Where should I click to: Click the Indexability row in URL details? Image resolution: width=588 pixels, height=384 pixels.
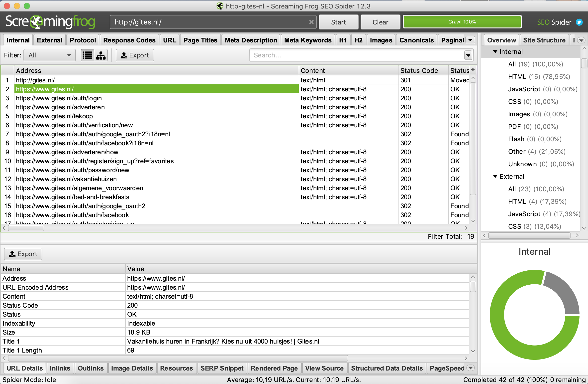[x=235, y=323]
